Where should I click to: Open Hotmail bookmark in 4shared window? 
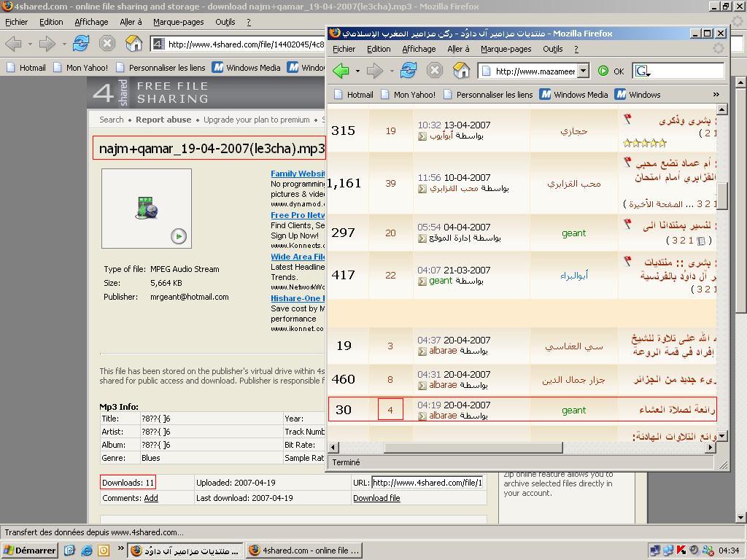(x=26, y=67)
